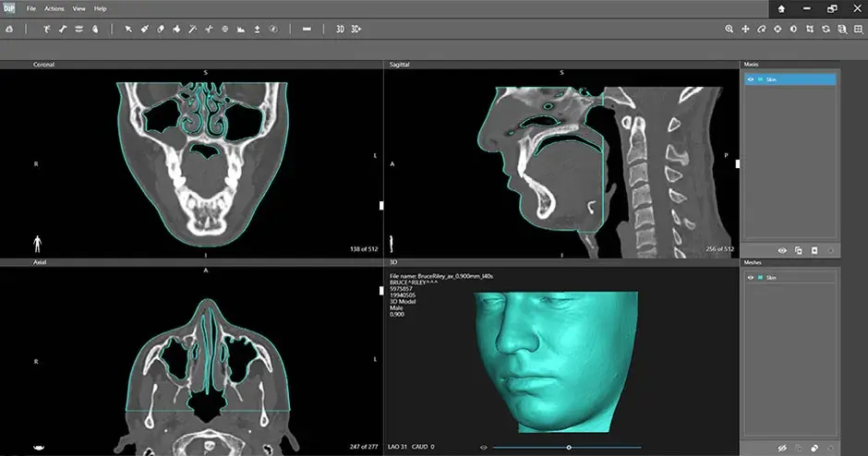Open the View dropdown menu
The width and height of the screenshot is (868, 456).
pos(78,8)
